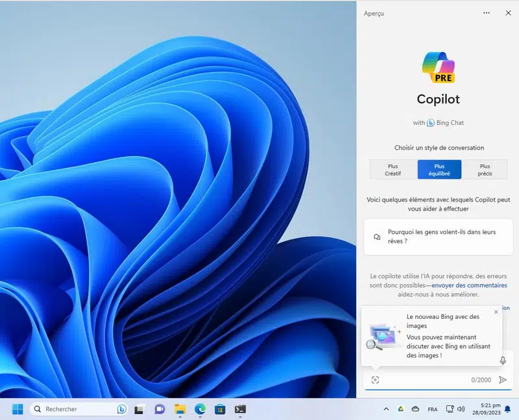Switch to the Plus précis style
The height and width of the screenshot is (420, 519).
485,169
